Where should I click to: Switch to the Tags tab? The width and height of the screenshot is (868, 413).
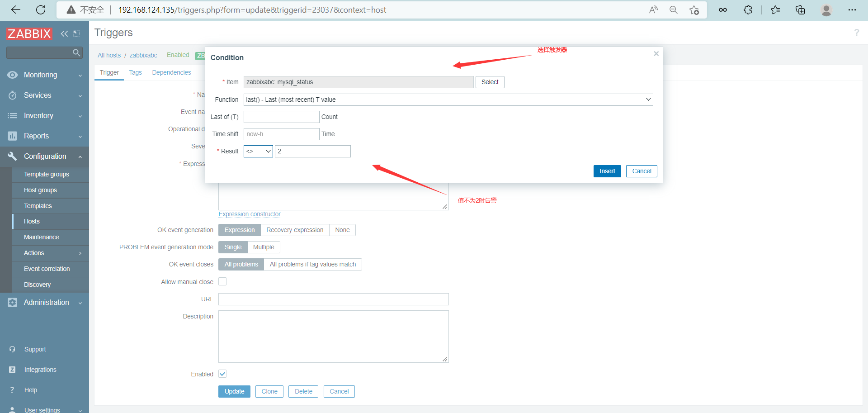(x=135, y=73)
